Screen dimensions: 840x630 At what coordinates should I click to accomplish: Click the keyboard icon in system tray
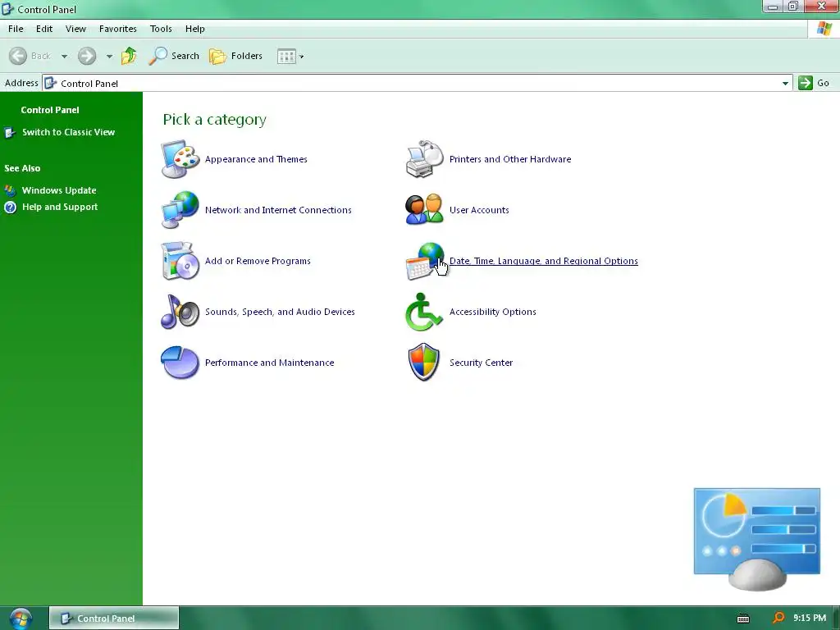pyautogui.click(x=743, y=619)
